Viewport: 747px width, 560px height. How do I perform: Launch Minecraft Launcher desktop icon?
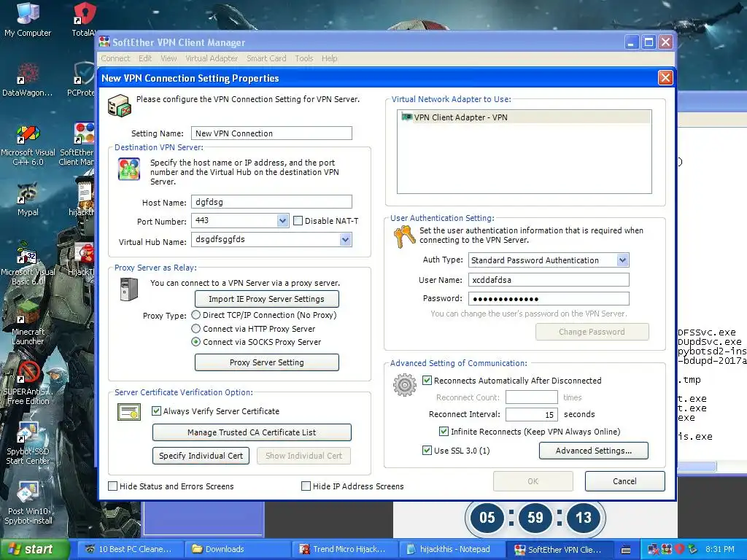pos(28,324)
